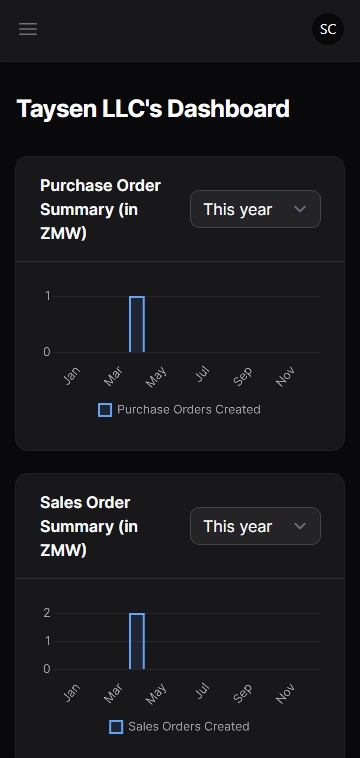Click the Jul label on Sales Order chart
This screenshot has width=360, height=758.
202,692
